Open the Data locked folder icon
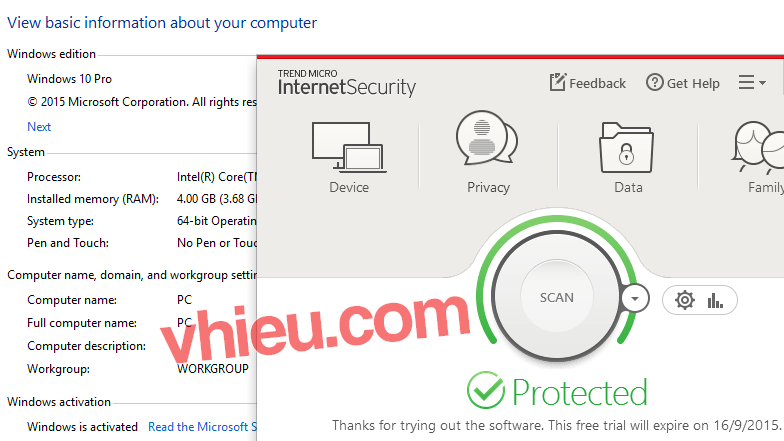The image size is (784, 441). [x=626, y=147]
